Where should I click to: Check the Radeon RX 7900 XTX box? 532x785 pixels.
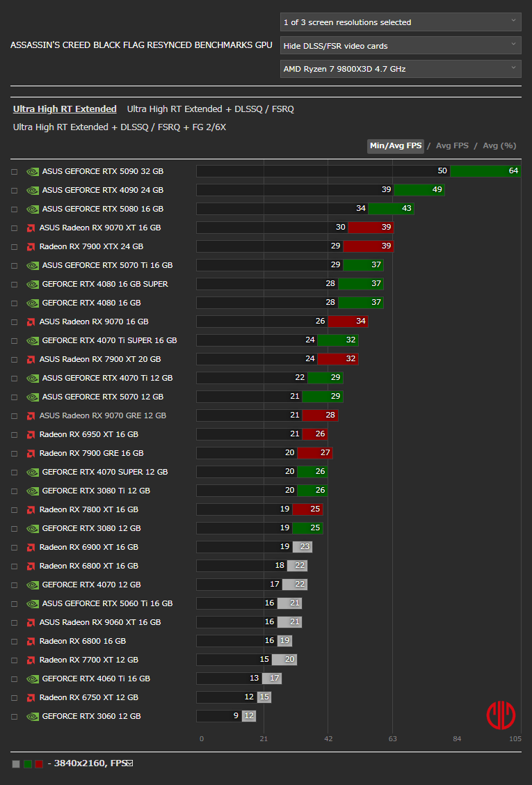(15, 247)
